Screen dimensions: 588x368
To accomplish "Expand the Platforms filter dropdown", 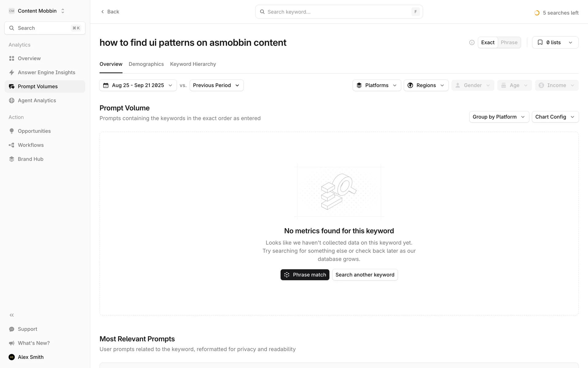I will click(377, 85).
